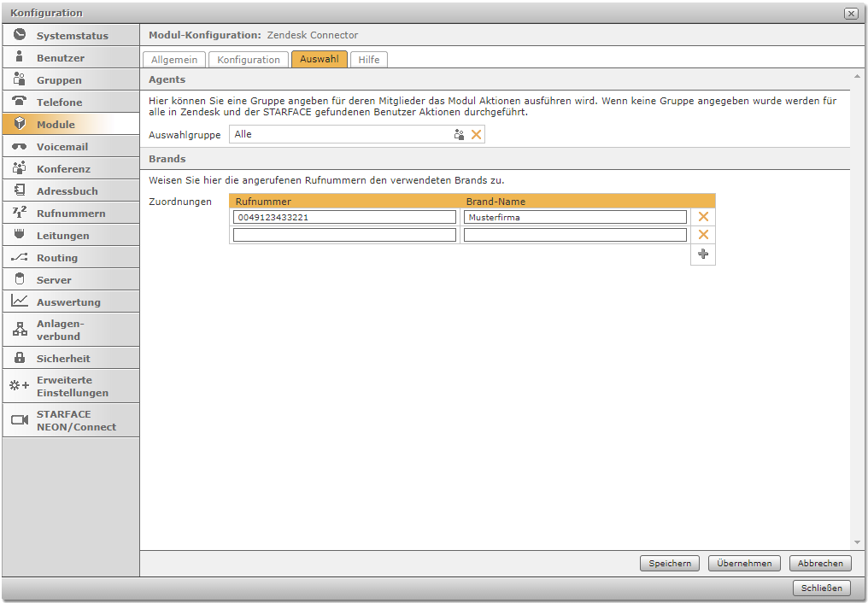Click the scrollbar down arrow at bottom right
The height and width of the screenshot is (603, 868).
point(857,542)
